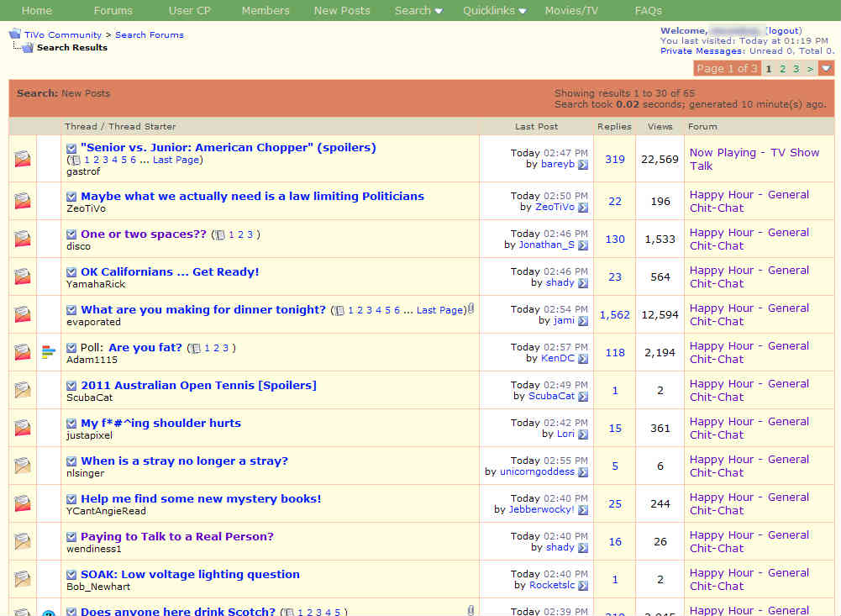The height and width of the screenshot is (616, 841).
Task: Expand the Quicklinks dropdown menu
Action: [x=494, y=11]
